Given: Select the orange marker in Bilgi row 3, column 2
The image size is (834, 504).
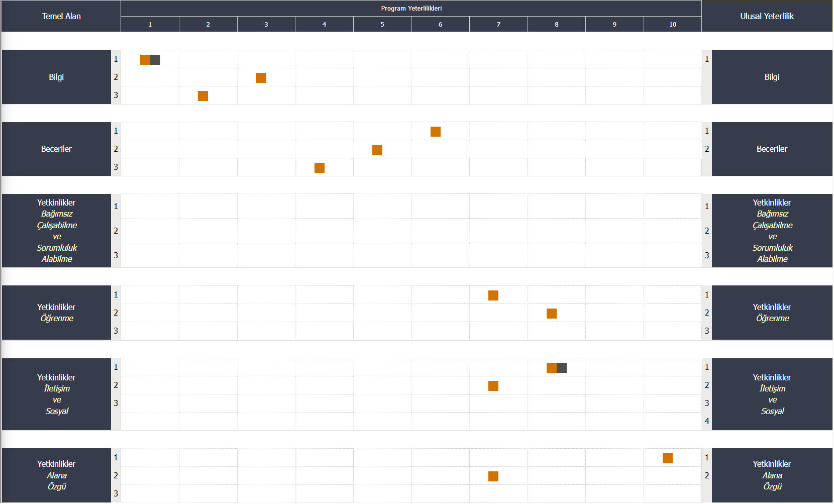Looking at the screenshot, I should pyautogui.click(x=203, y=96).
